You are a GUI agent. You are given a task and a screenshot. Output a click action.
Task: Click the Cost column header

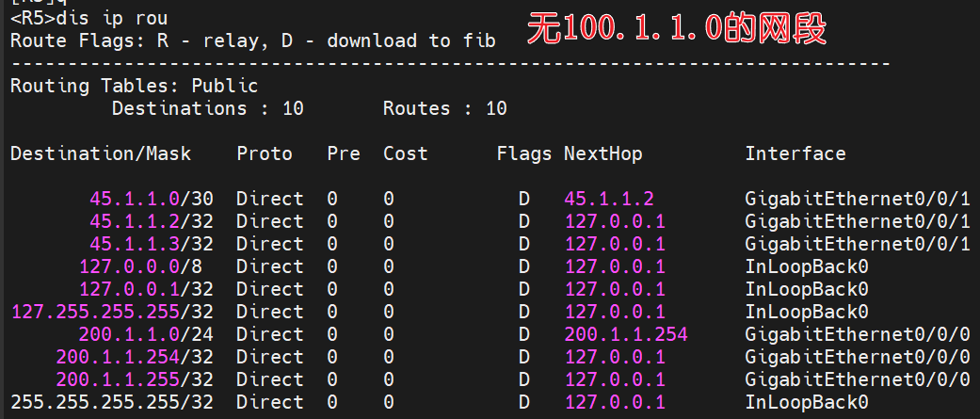click(406, 153)
